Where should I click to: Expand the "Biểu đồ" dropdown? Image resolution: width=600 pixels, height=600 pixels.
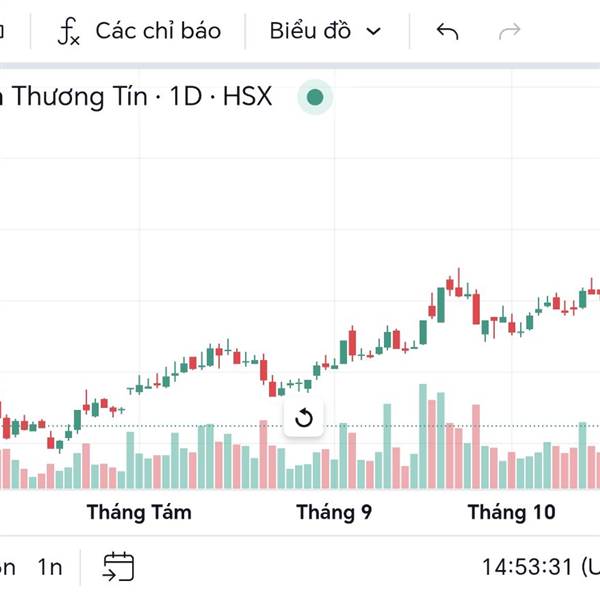click(310, 31)
